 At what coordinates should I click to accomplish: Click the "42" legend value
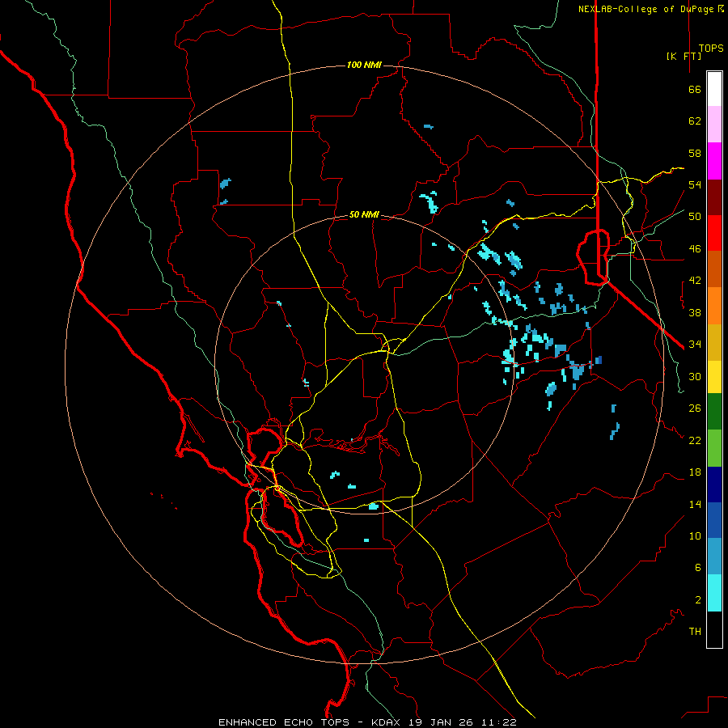[x=695, y=281]
